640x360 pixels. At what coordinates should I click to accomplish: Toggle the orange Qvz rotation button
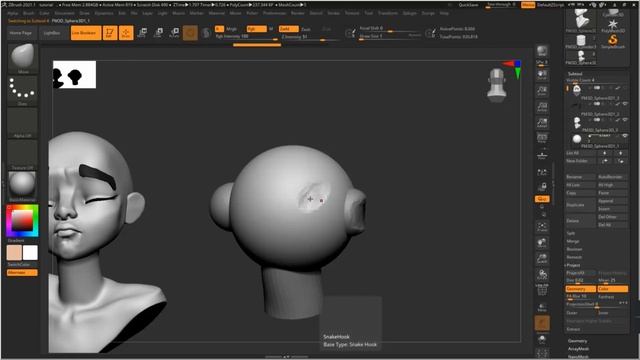(x=542, y=199)
